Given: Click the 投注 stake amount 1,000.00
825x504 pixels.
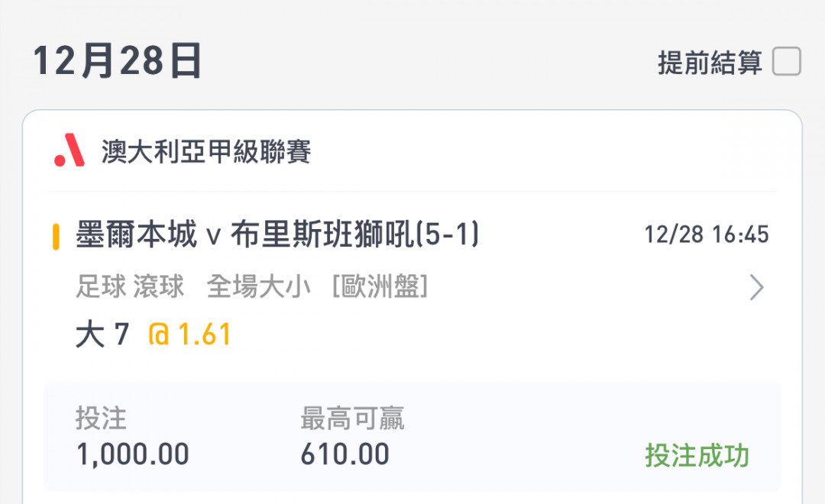Looking at the screenshot, I should coord(133,454).
